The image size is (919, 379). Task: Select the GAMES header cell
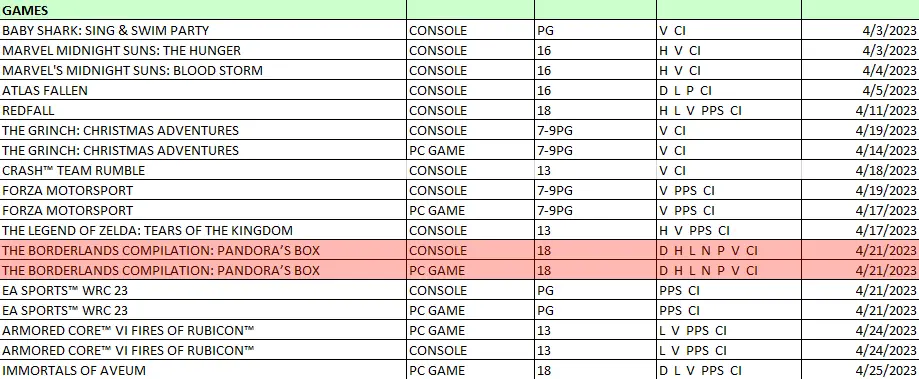[x=203, y=10]
